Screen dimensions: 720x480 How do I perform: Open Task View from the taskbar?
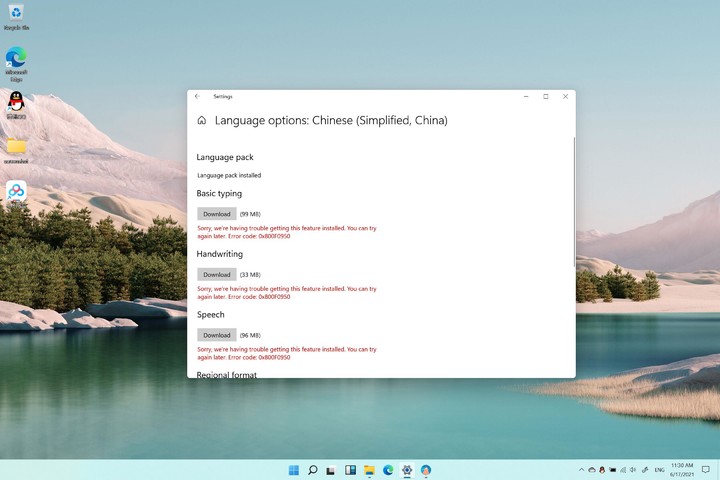click(x=332, y=470)
